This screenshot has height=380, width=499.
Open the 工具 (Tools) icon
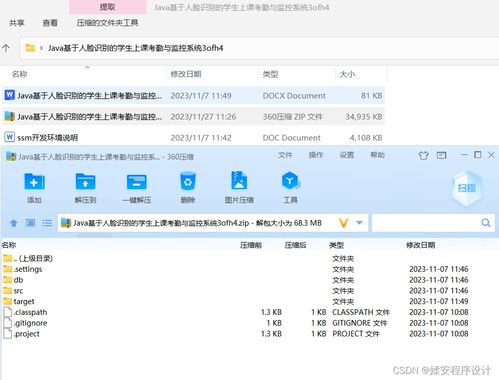pos(290,181)
